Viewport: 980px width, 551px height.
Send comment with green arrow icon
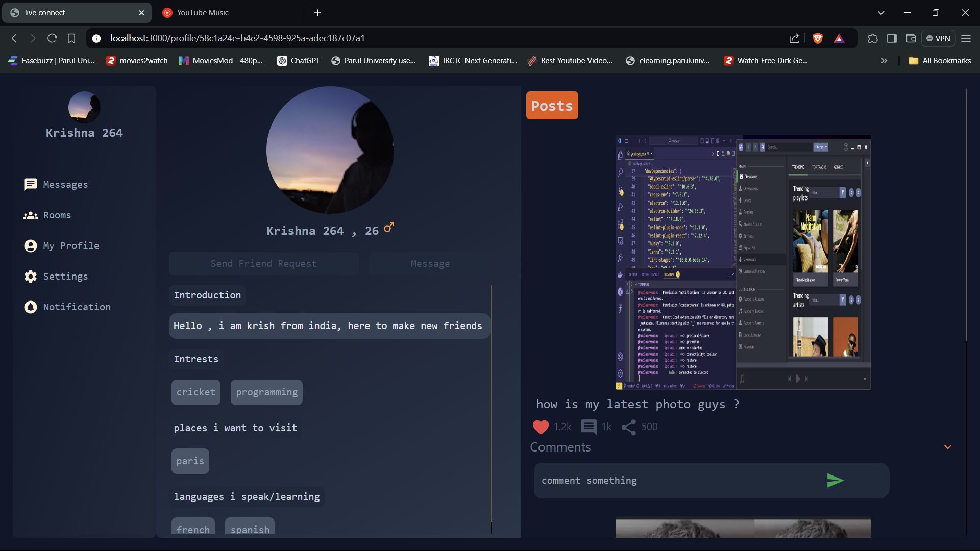coord(835,481)
